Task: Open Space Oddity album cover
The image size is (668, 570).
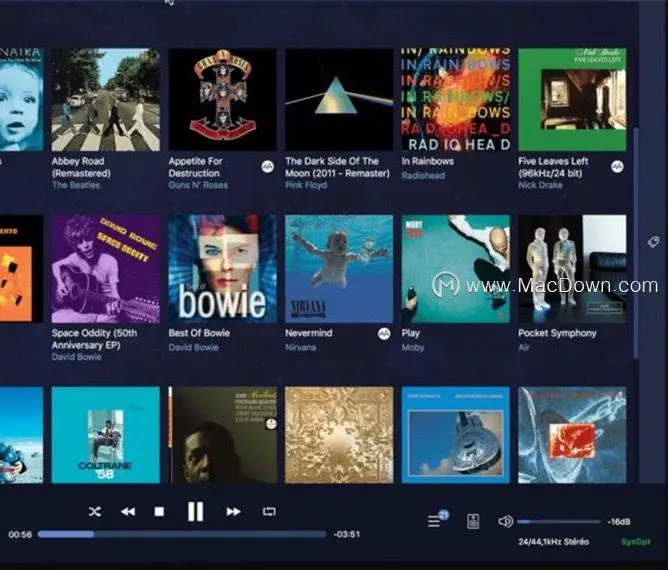Action: 106,269
